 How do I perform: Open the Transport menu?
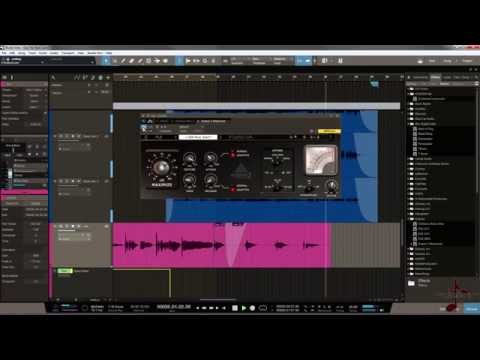68,53
